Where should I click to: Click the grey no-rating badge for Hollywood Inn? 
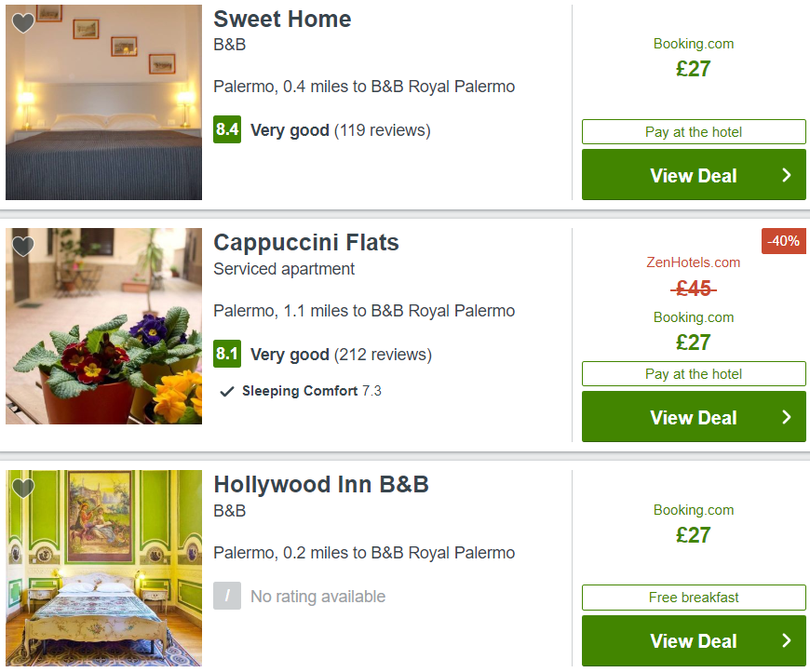(x=227, y=596)
